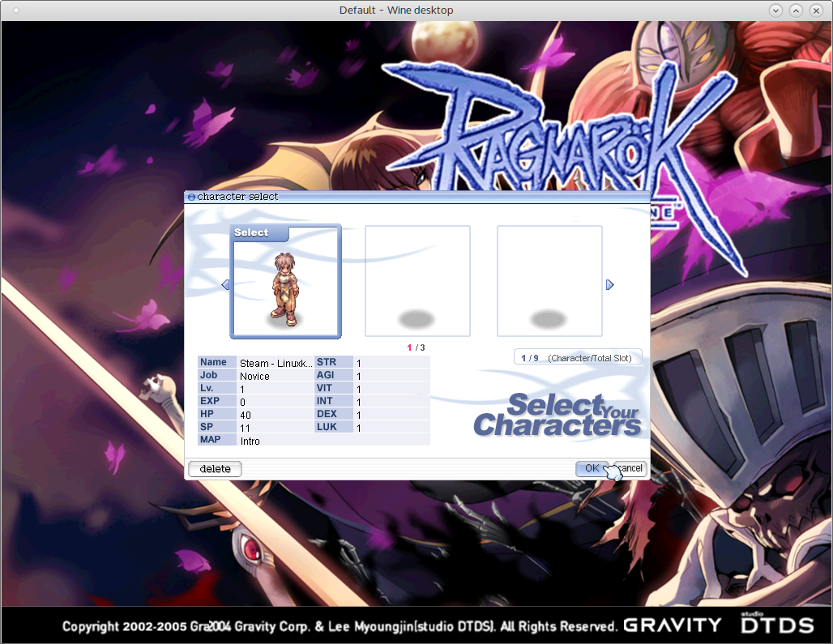Click the HP value 40
The height and width of the screenshot is (644, 833).
245,416
